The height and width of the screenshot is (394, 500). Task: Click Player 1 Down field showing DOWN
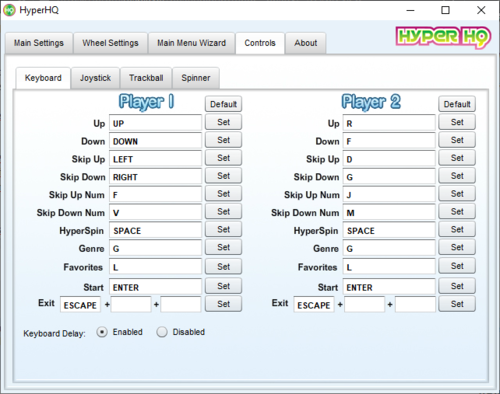coord(155,141)
